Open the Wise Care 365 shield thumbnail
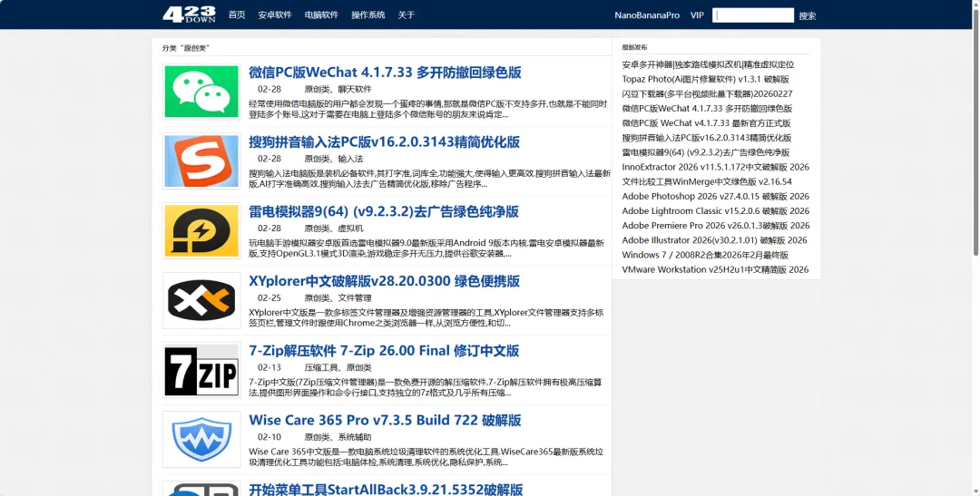Viewport: 980px width, 496px height. pos(201,439)
